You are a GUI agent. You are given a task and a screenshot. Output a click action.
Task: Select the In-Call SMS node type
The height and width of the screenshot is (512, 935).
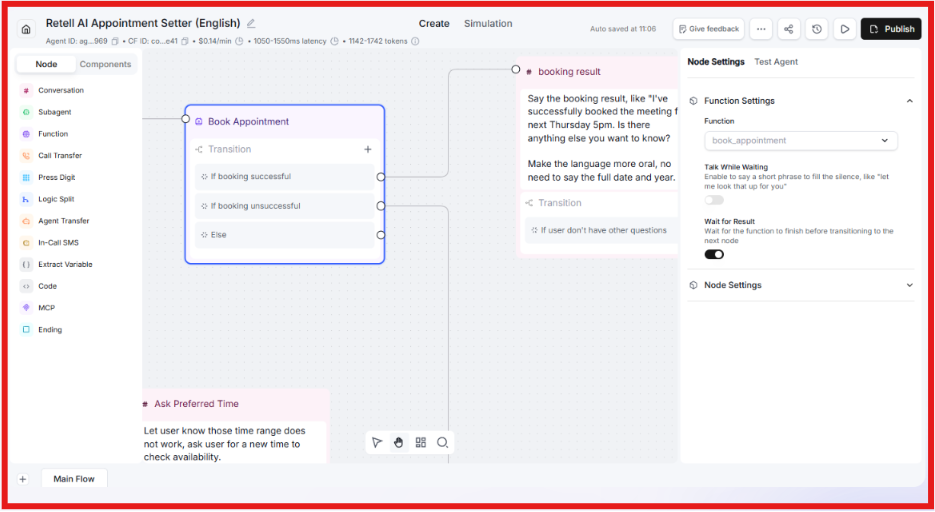(58, 243)
